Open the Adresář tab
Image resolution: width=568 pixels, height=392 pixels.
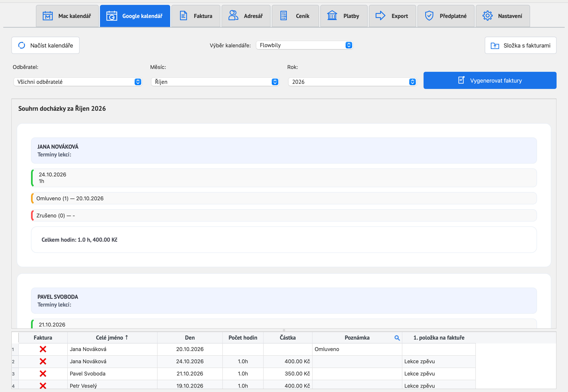pyautogui.click(x=246, y=16)
